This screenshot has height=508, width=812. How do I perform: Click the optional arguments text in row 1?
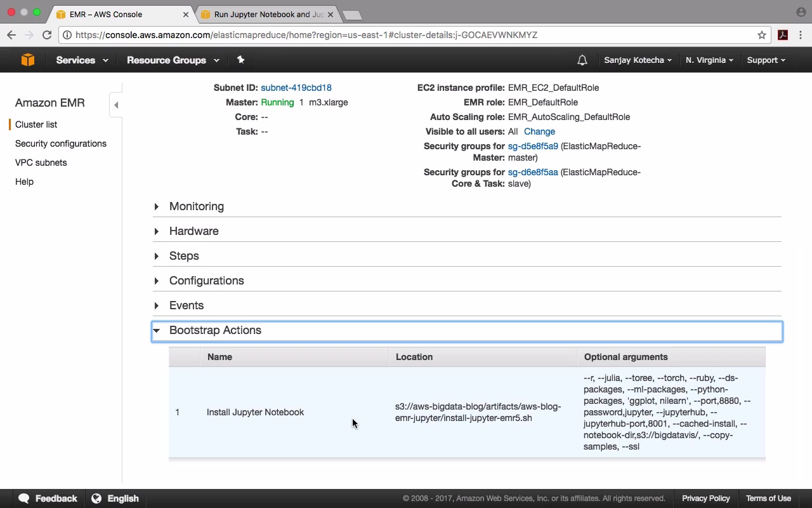[667, 412]
